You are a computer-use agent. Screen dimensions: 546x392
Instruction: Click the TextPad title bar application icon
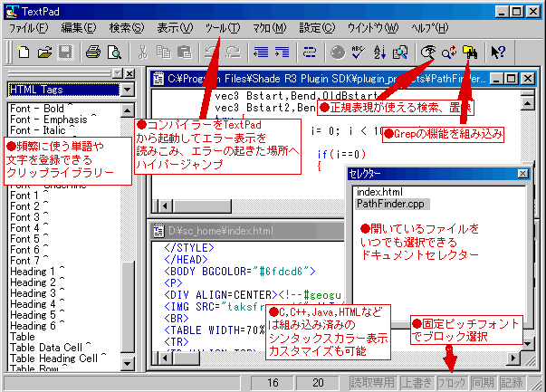[12, 12]
